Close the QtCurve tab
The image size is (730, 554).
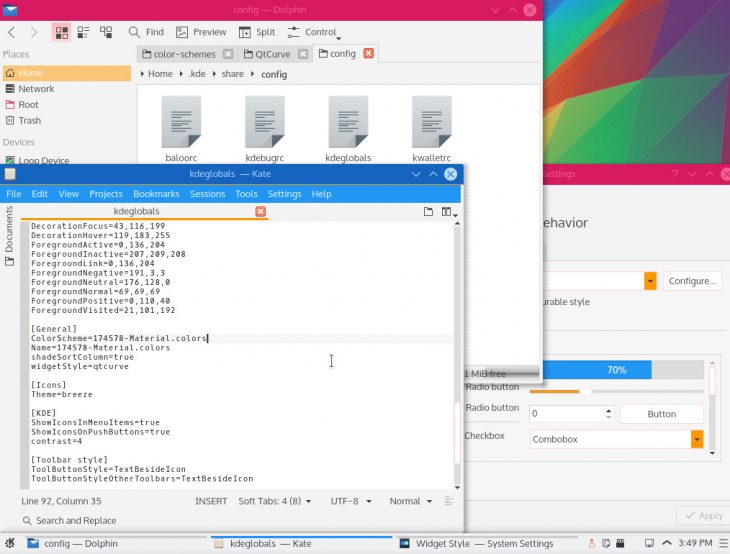303,54
